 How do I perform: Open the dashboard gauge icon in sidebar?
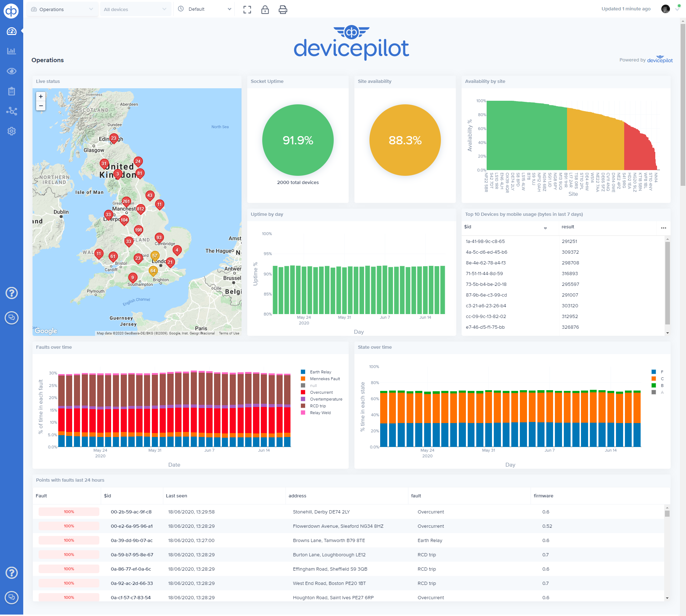[11, 31]
